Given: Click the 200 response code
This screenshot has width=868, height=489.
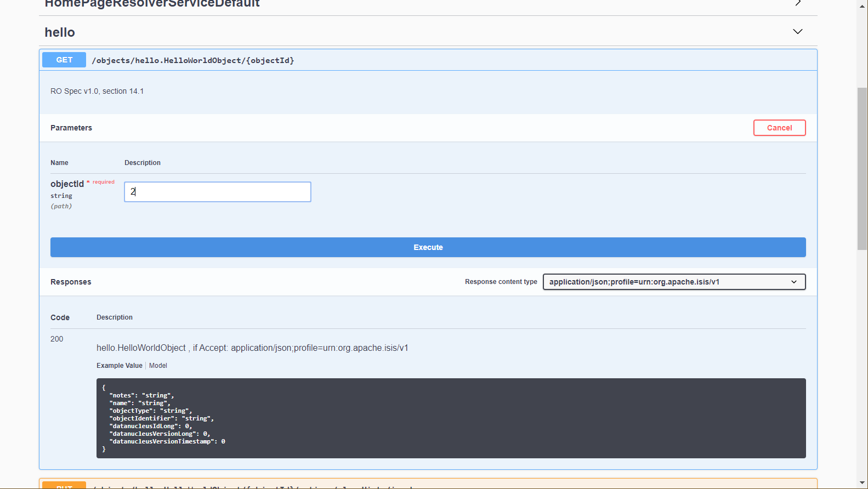Looking at the screenshot, I should (x=57, y=339).
